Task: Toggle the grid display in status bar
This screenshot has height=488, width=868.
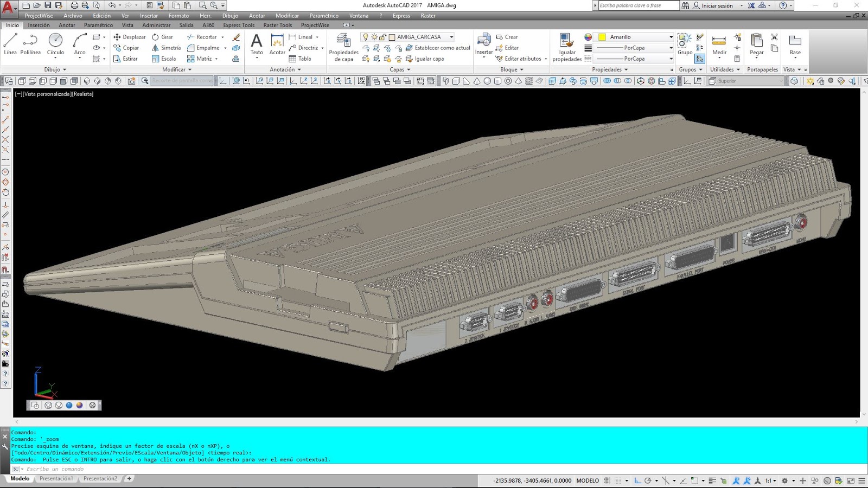Action: coord(607,480)
